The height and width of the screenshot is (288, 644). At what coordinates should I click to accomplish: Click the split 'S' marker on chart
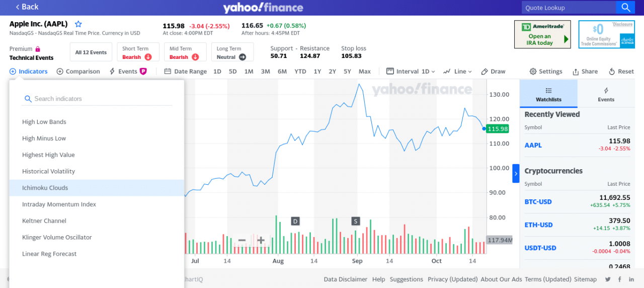356,221
